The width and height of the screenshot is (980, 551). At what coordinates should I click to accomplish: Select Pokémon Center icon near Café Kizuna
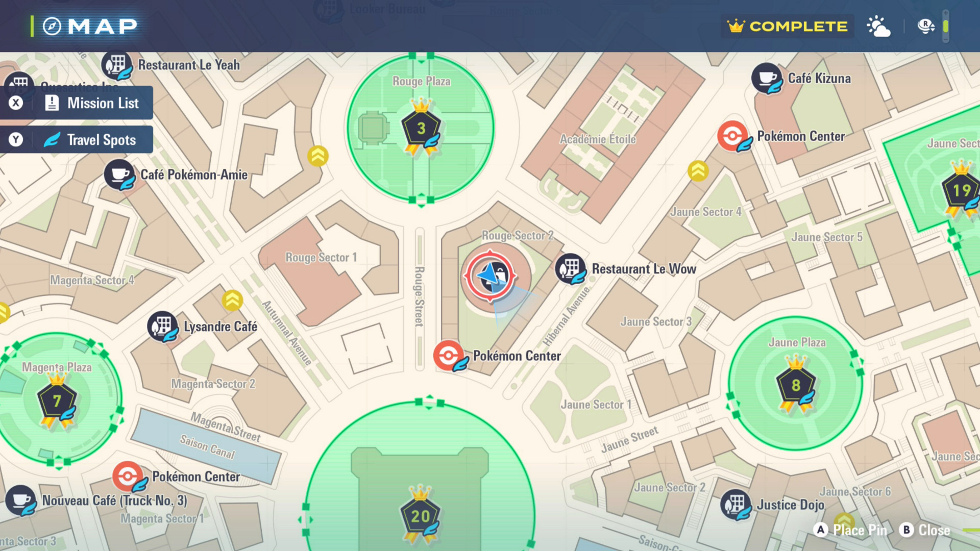tap(732, 136)
